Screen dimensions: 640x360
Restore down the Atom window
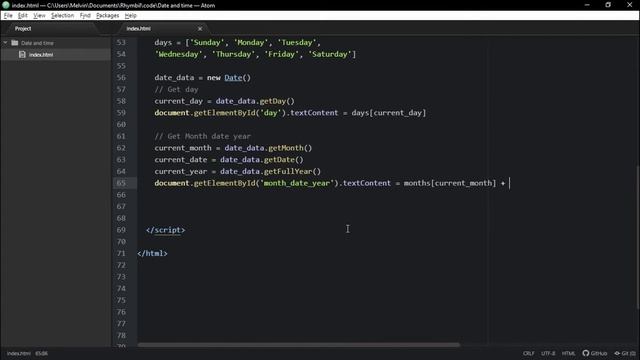pyautogui.click(x=608, y=5)
